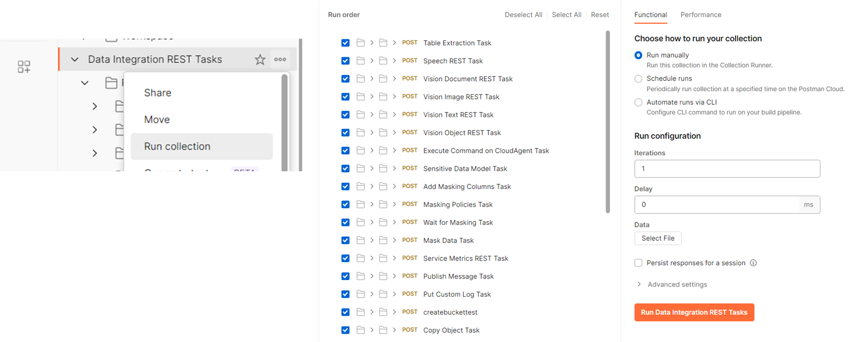The height and width of the screenshot is (342, 868).
Task: Click the first folder icon in Table Extraction Task row
Action: point(361,43)
